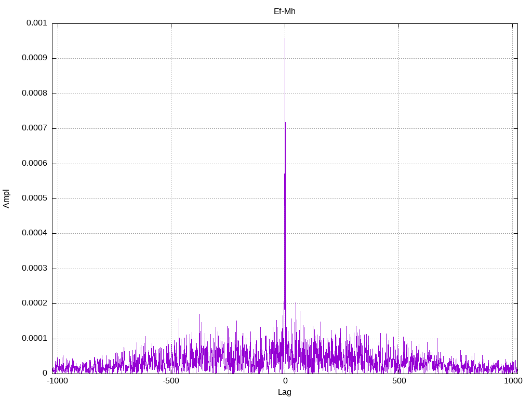Click the x-axis value "0" under the peak

285,381
